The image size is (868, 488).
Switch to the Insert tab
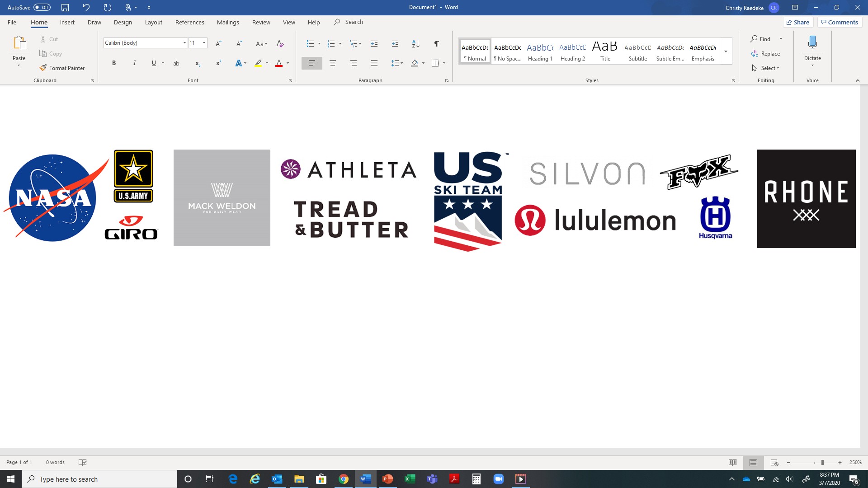(67, 22)
